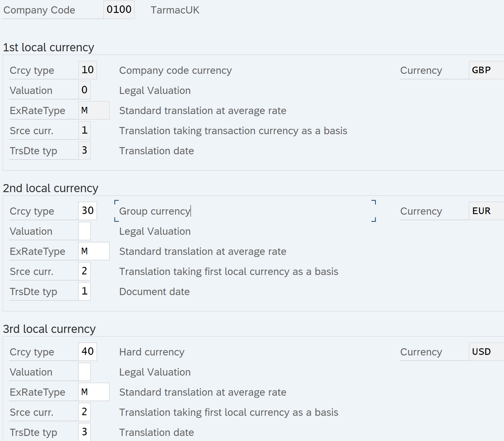This screenshot has width=504, height=441.
Task: Focus ExRateType field under 1st local currency
Action: (94, 110)
